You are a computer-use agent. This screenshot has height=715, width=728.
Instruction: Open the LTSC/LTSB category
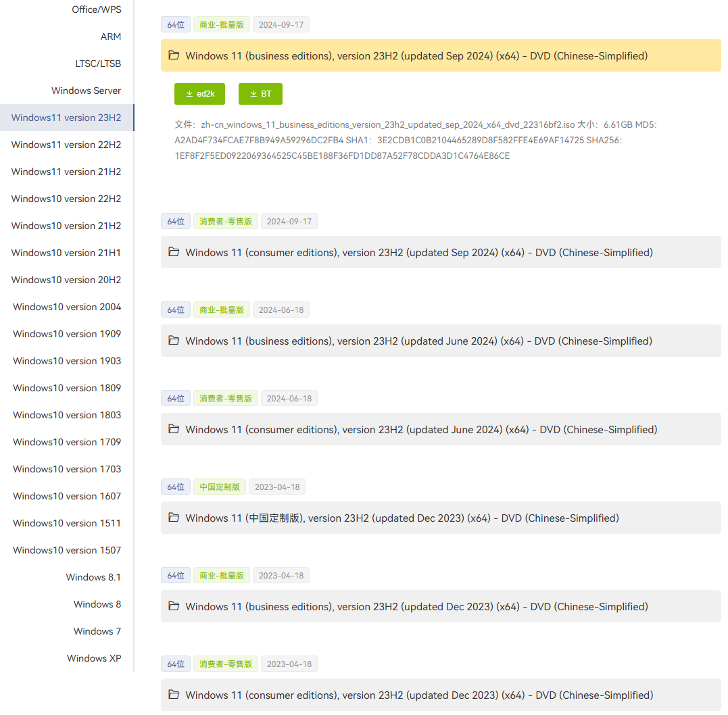(x=98, y=64)
